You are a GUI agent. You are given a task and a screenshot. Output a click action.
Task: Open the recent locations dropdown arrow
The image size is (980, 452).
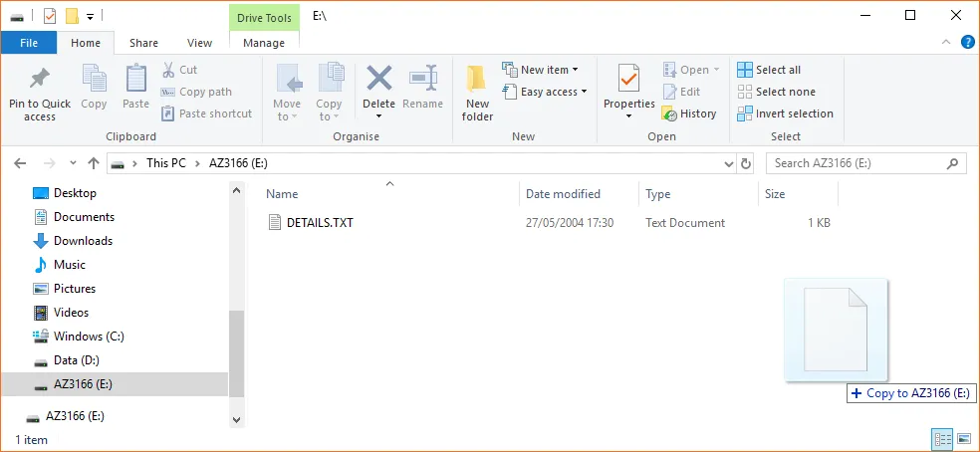point(73,163)
